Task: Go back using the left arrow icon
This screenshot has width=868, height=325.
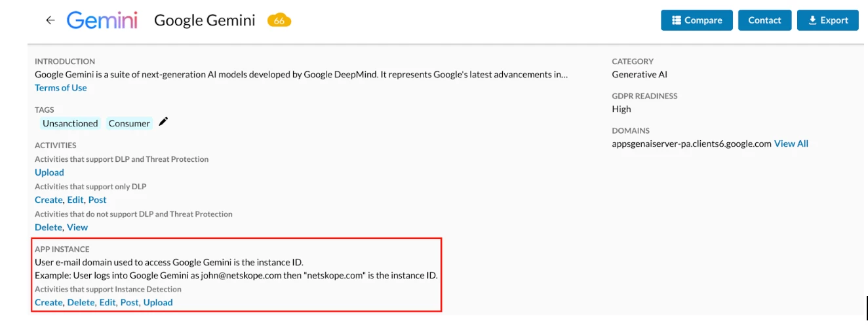Action: (50, 20)
